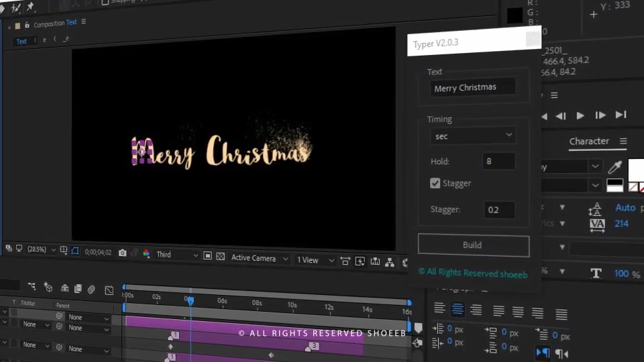Image resolution: width=644 pixels, height=362 pixels.
Task: Toggle pixel aspect ratio correction
Action: (x=345, y=261)
